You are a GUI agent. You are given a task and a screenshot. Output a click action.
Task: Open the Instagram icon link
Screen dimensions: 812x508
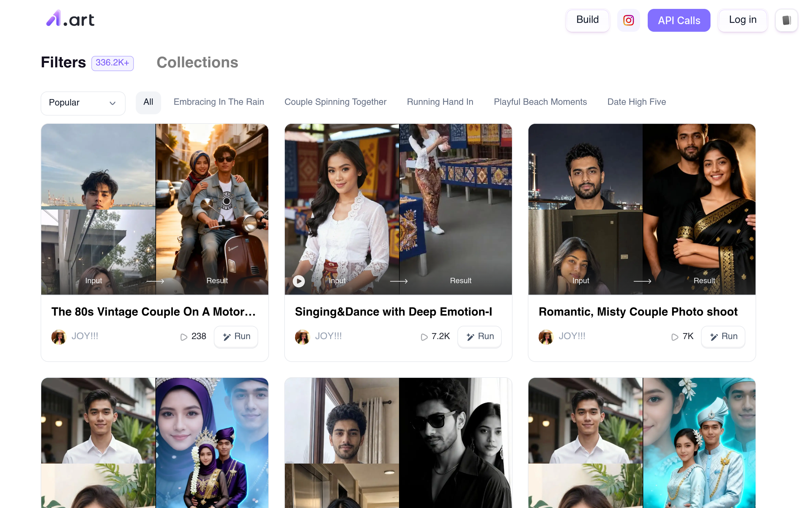(x=628, y=20)
